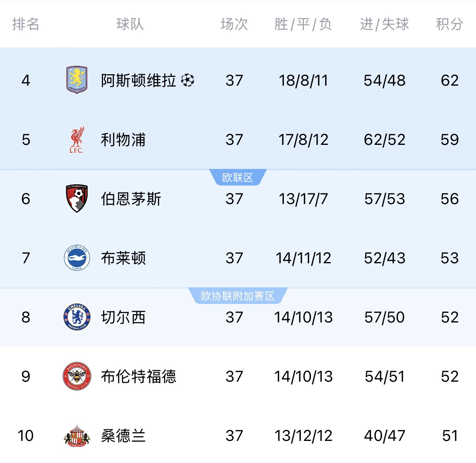
Task: Open the 利物浦 team name link
Action: [x=124, y=140]
